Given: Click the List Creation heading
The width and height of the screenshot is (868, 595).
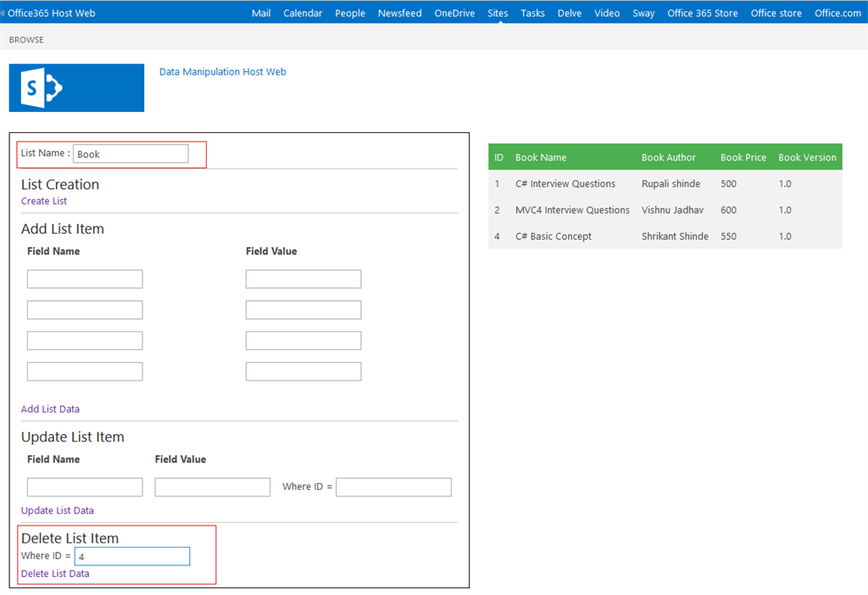Looking at the screenshot, I should pos(60,184).
